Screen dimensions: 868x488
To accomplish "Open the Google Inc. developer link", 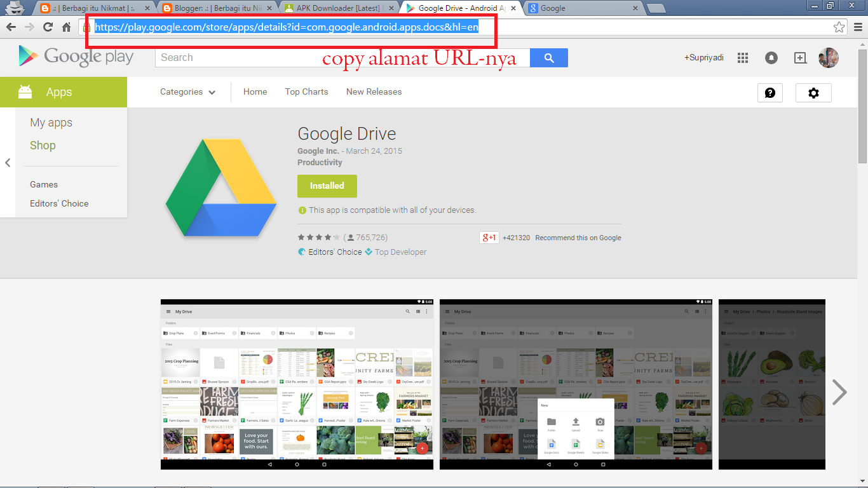I will tap(318, 151).
